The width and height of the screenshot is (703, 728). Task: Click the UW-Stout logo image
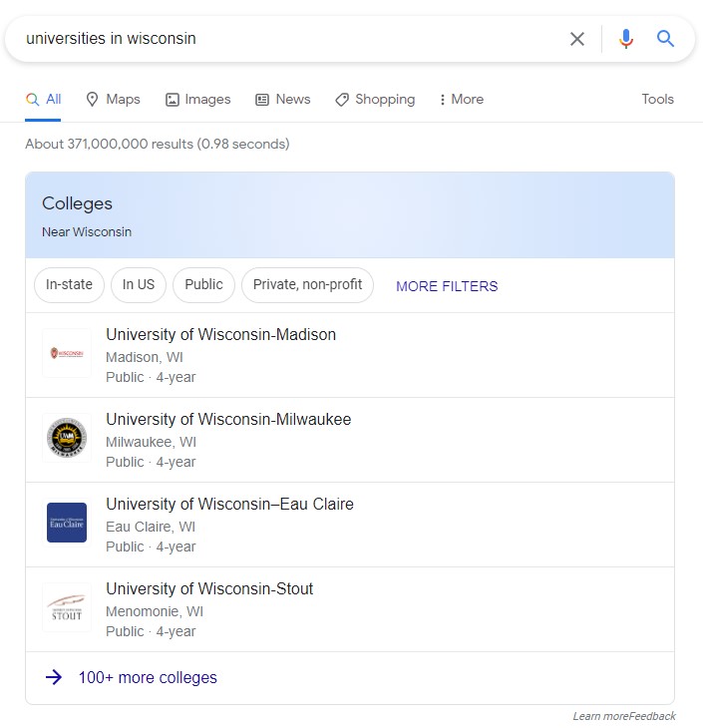tap(67, 607)
